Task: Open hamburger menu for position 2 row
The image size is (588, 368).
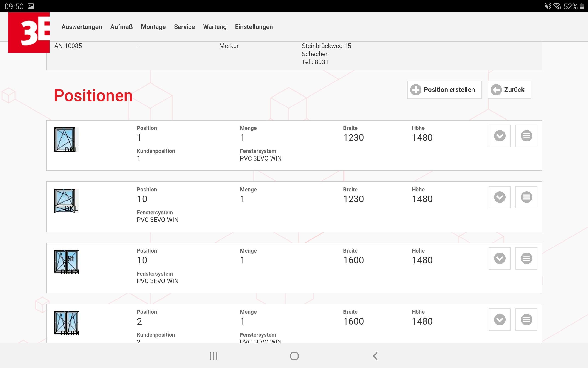Action: pos(526,319)
